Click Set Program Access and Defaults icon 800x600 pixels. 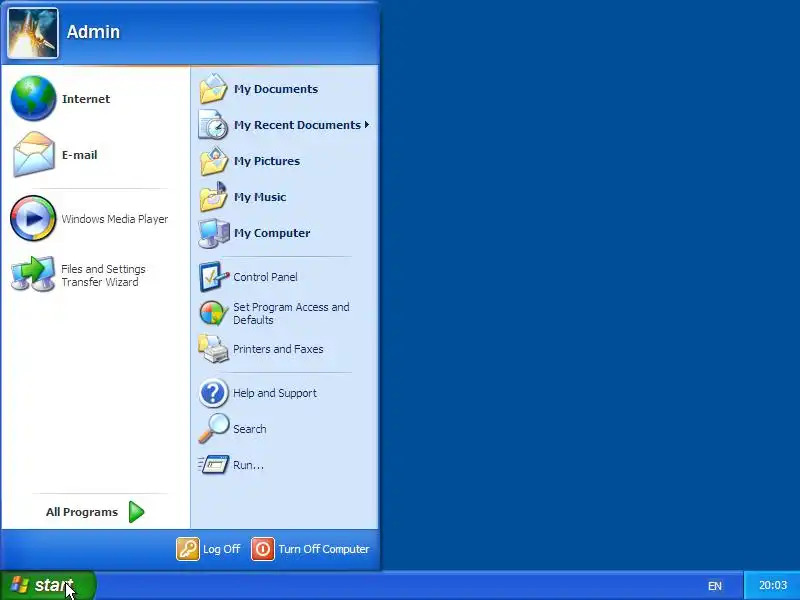coord(213,313)
